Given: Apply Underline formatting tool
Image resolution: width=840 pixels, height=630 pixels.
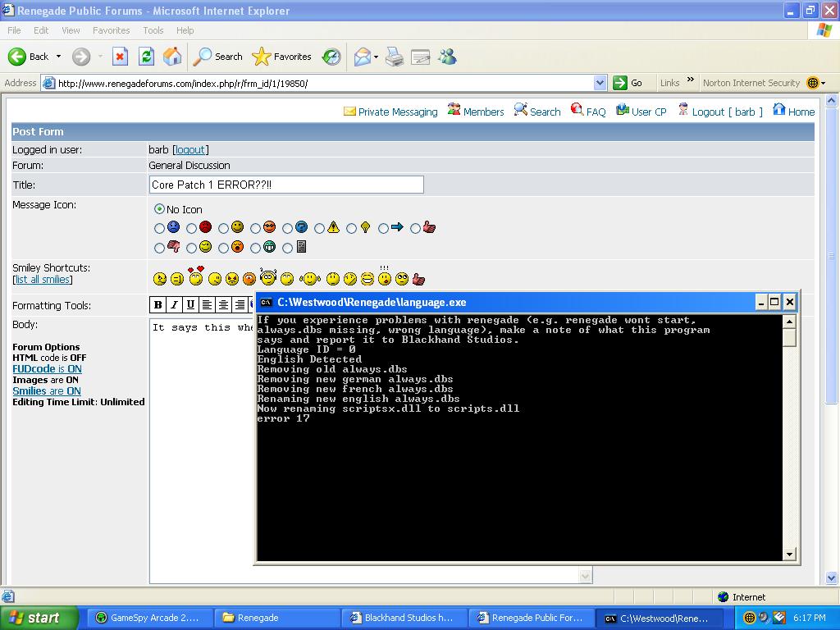Looking at the screenshot, I should 190,305.
